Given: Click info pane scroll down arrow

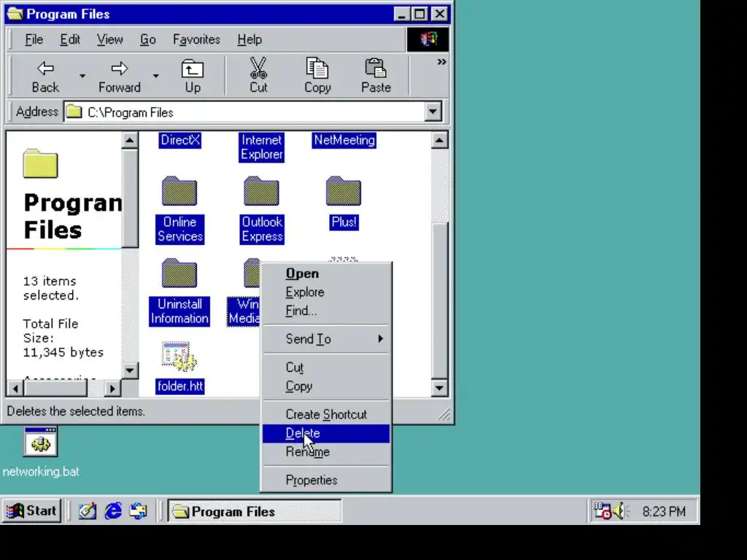Looking at the screenshot, I should tap(130, 370).
